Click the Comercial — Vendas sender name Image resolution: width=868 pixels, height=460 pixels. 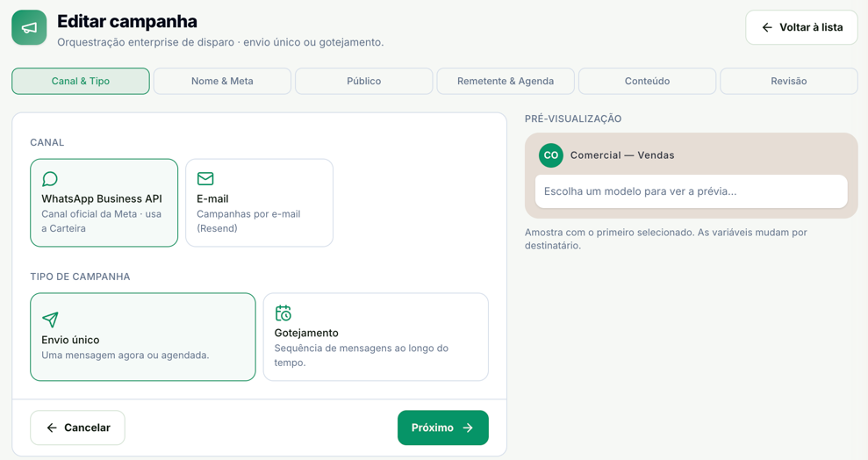tap(622, 155)
